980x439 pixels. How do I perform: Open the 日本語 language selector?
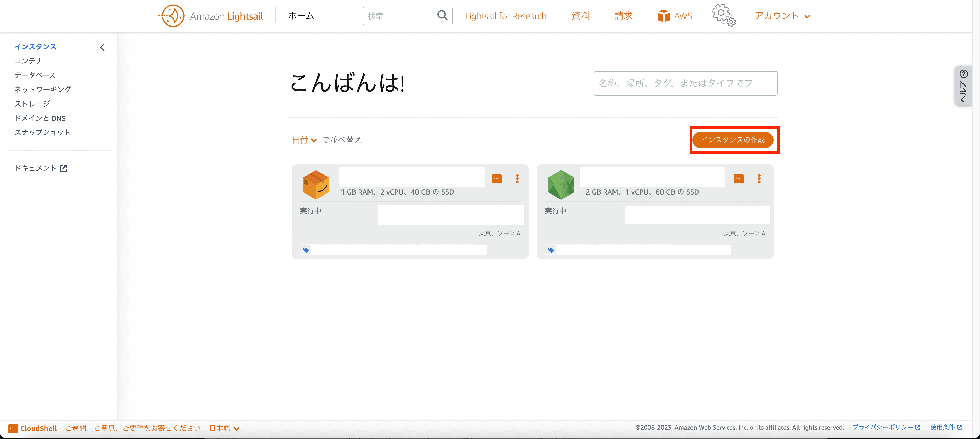click(224, 428)
